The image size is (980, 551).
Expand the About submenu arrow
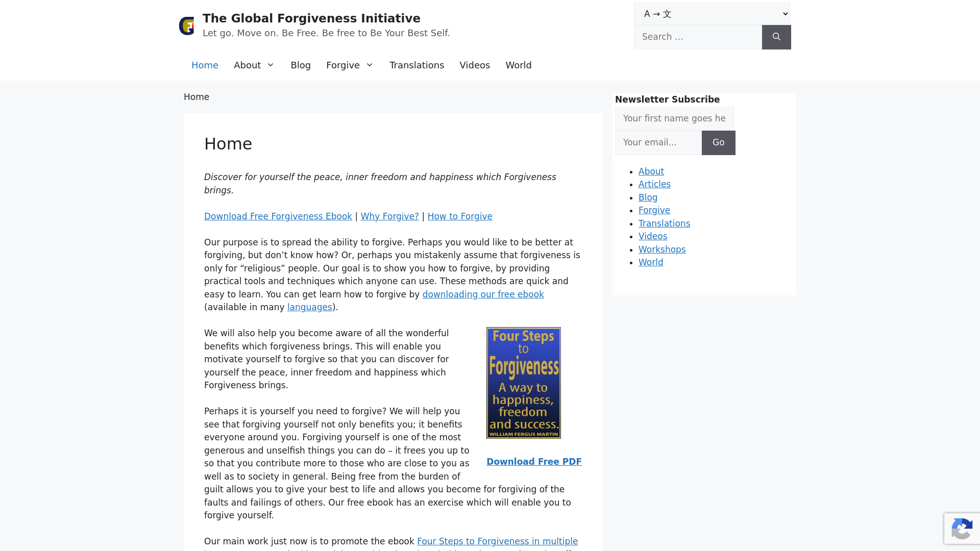(x=271, y=65)
